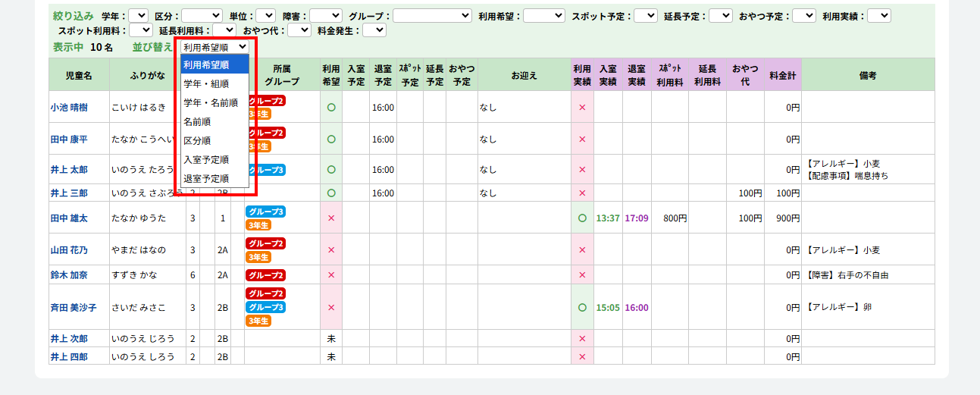
Task: Open the 料金発生 filter dropdown
Action: tap(374, 30)
